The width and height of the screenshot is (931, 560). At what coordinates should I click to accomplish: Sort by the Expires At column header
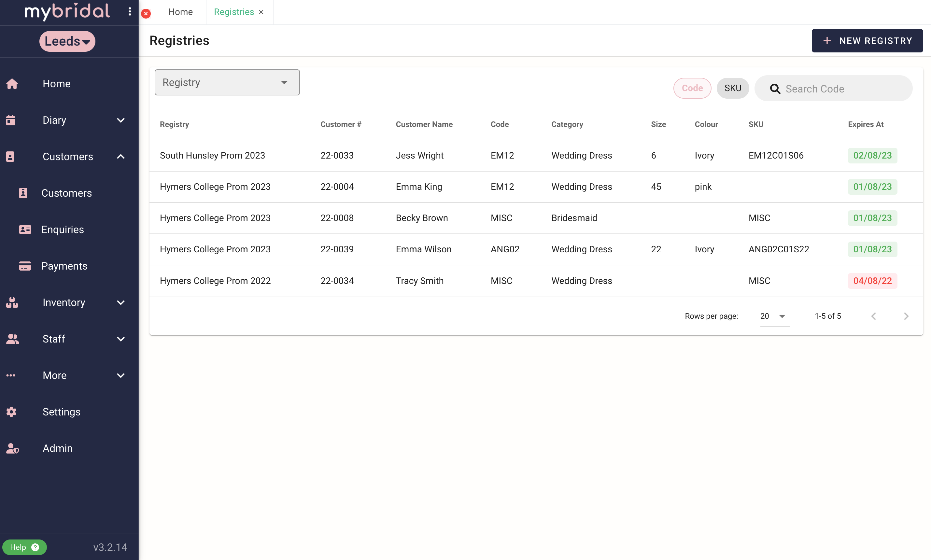[x=866, y=124]
